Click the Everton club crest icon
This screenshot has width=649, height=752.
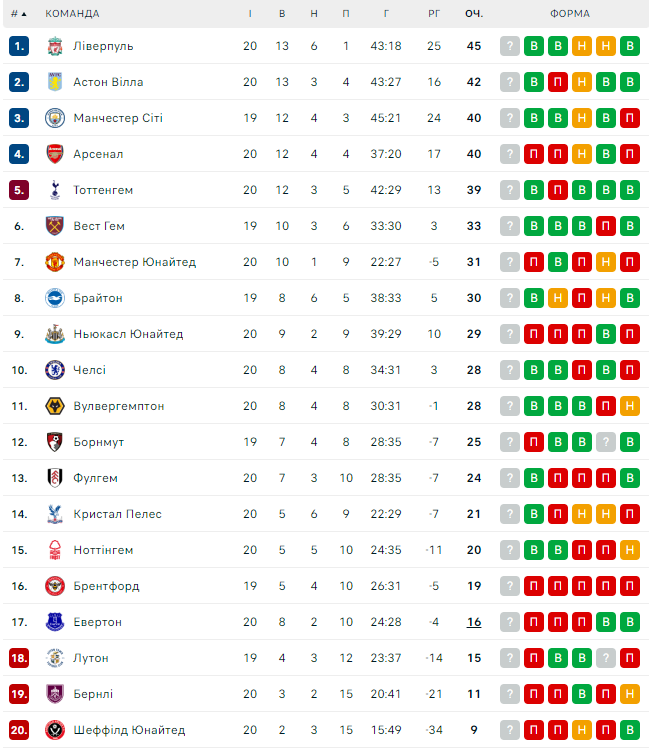point(55,622)
